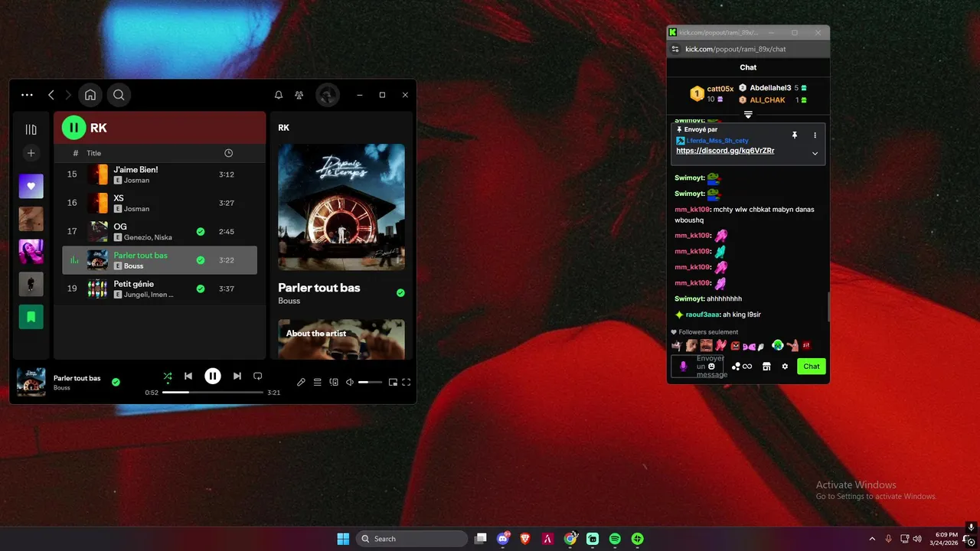Click the Kick popout address bar URL
The width and height of the screenshot is (980, 551).
[735, 49]
